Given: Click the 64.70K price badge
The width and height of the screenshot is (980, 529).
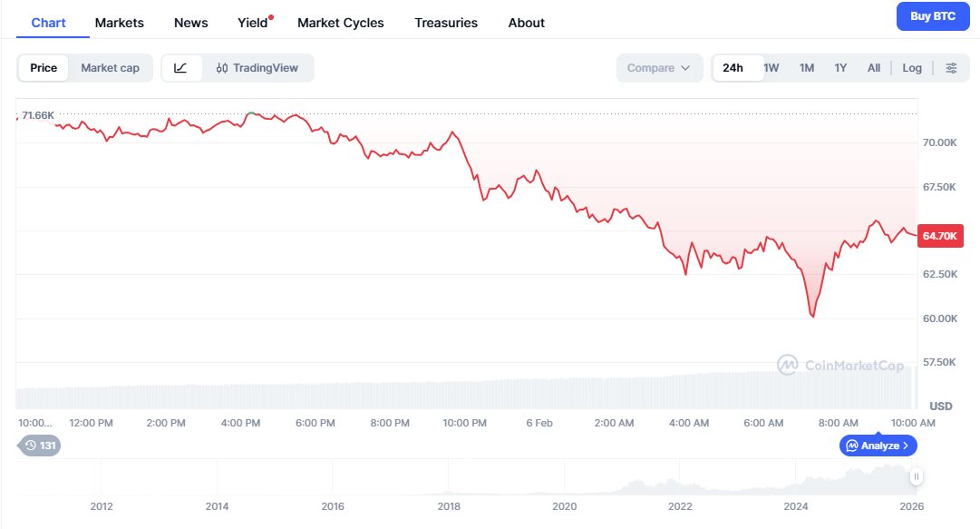Looking at the screenshot, I should 940,235.
